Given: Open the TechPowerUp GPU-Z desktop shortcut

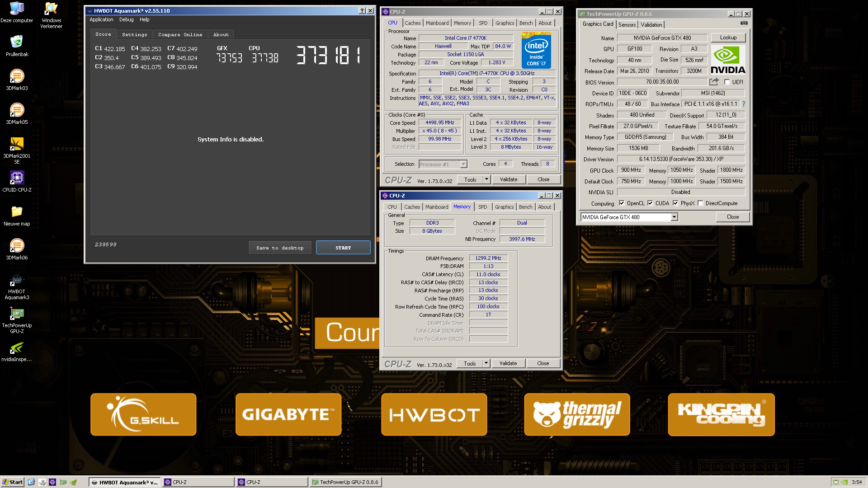Looking at the screenshot, I should (17, 320).
